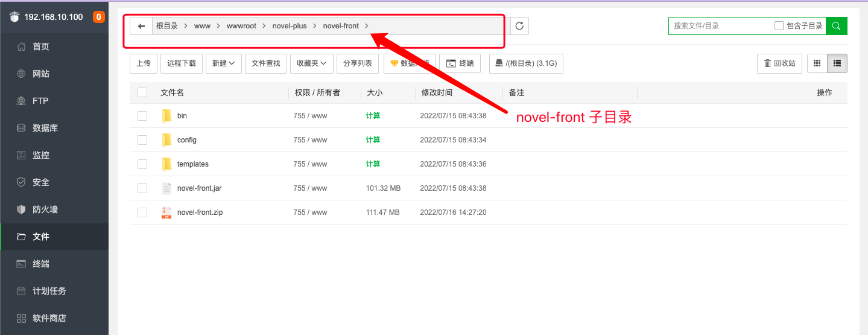The width and height of the screenshot is (868, 335).
Task: Open /(根目录) (3.1G) disk selector
Action: tap(526, 63)
